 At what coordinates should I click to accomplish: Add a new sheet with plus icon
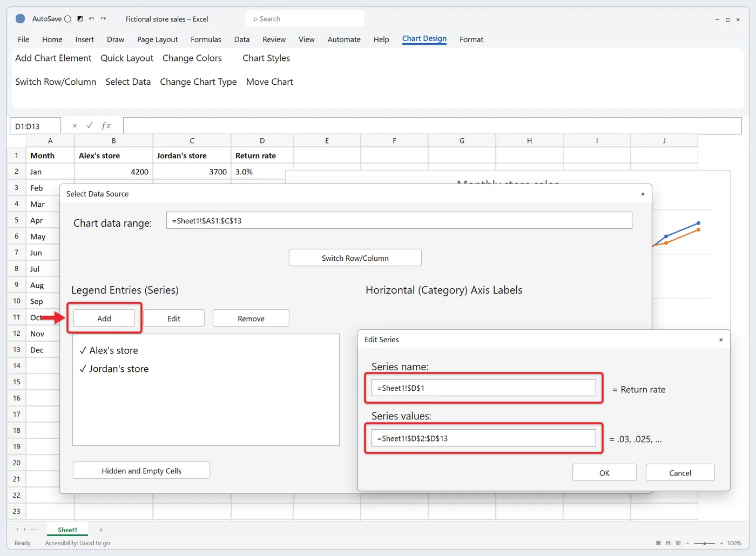point(101,530)
